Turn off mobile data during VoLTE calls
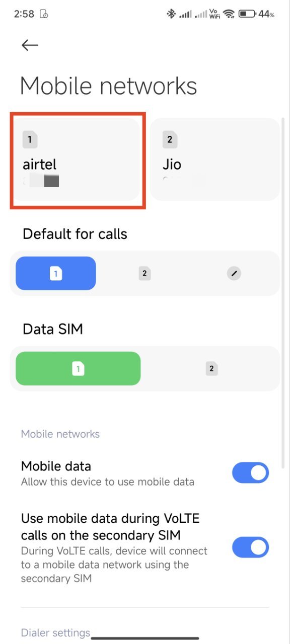Screen dimensions: 290x644 pos(250,547)
